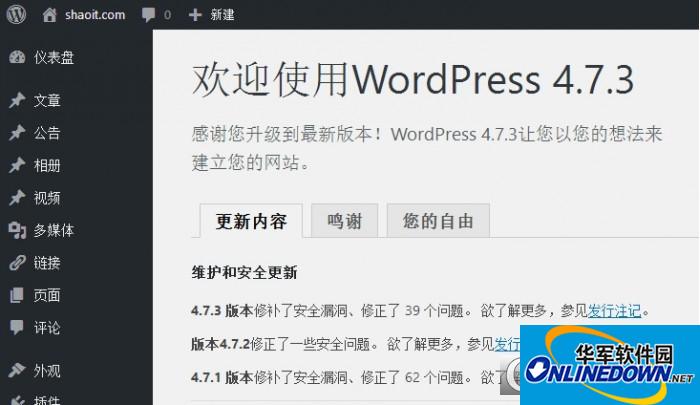Image resolution: width=700 pixels, height=405 pixels.
Task: Click the 仪表盘 dashboard icon
Action: click(17, 57)
